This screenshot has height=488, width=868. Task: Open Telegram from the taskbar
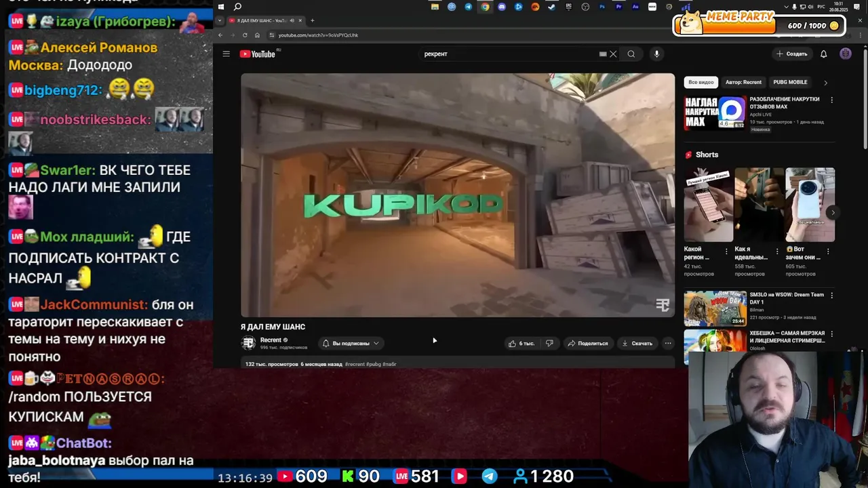pyautogui.click(x=469, y=7)
